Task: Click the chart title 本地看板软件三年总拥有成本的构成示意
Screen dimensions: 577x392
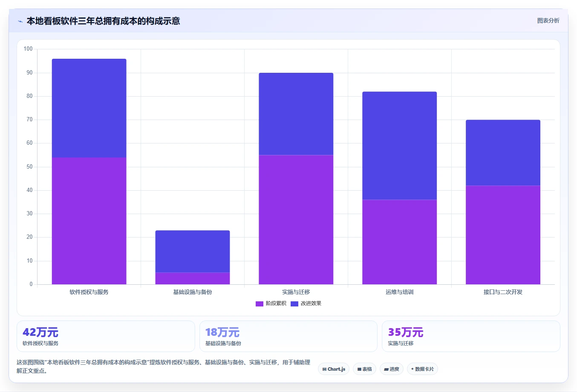Action: [103, 21]
